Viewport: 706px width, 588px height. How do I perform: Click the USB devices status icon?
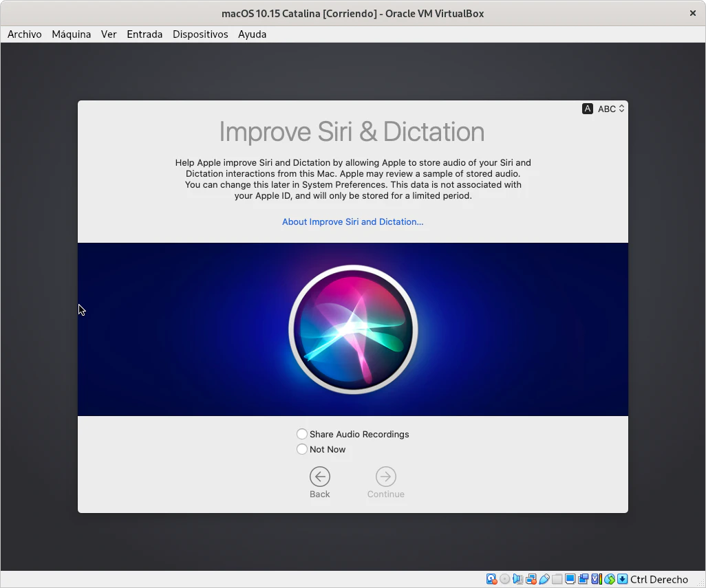pos(544,579)
